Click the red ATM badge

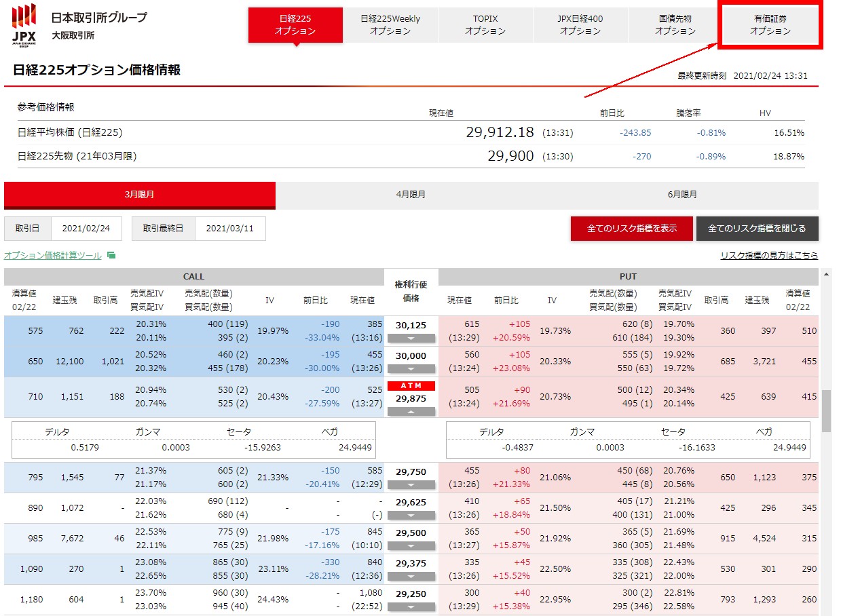point(411,386)
